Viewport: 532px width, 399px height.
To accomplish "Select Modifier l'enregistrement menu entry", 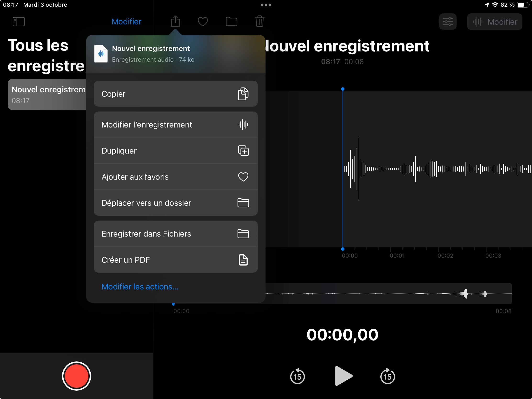I will pos(176,125).
